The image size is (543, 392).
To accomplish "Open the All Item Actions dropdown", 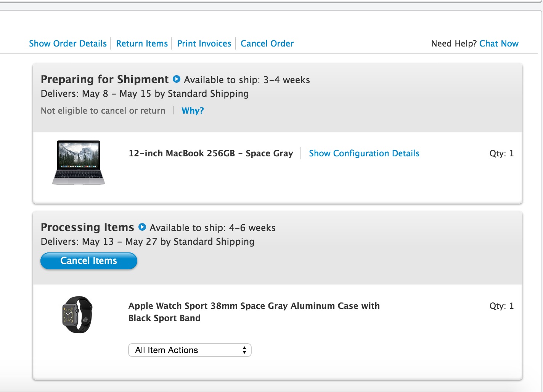I will (x=190, y=350).
